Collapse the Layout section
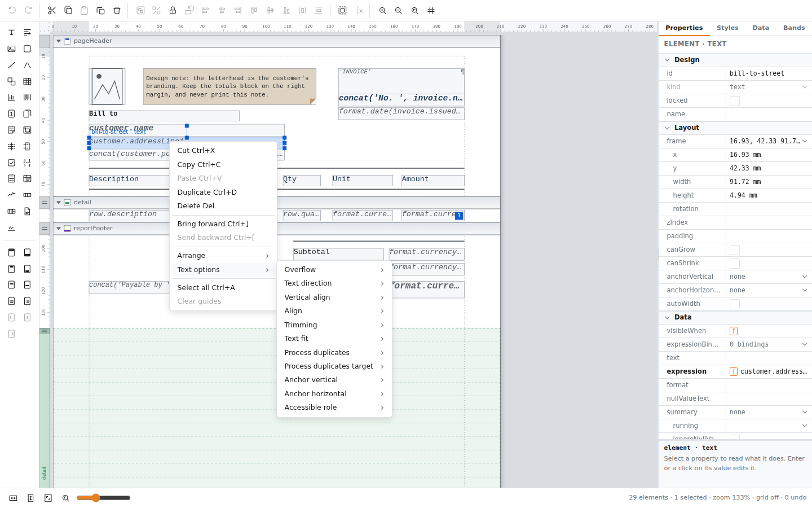Viewport: 812px width, 508px height. (x=667, y=128)
